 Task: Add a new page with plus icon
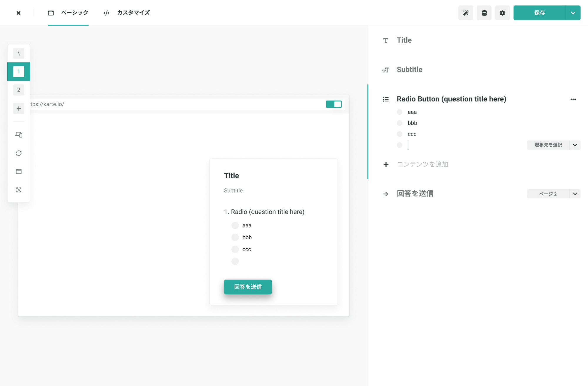19,108
